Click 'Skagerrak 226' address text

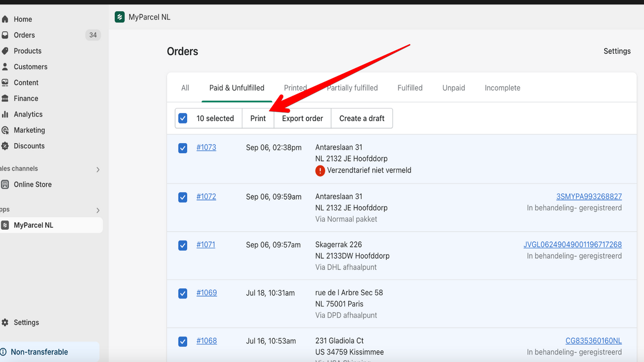(339, 245)
